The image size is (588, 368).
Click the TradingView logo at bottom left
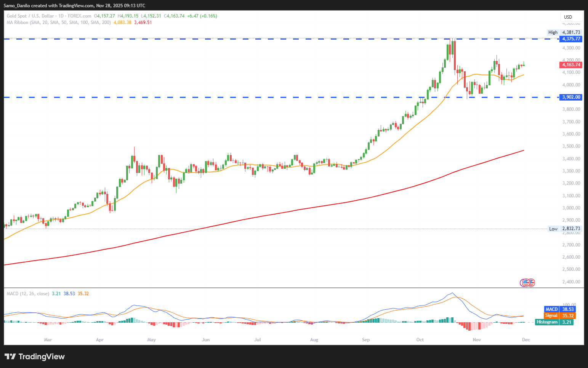click(34, 357)
